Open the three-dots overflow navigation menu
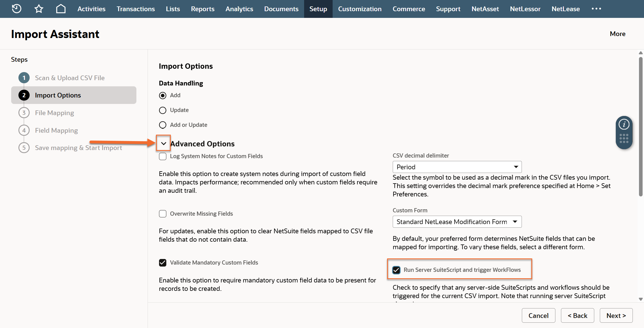Image resolution: width=644 pixels, height=328 pixels. (596, 9)
